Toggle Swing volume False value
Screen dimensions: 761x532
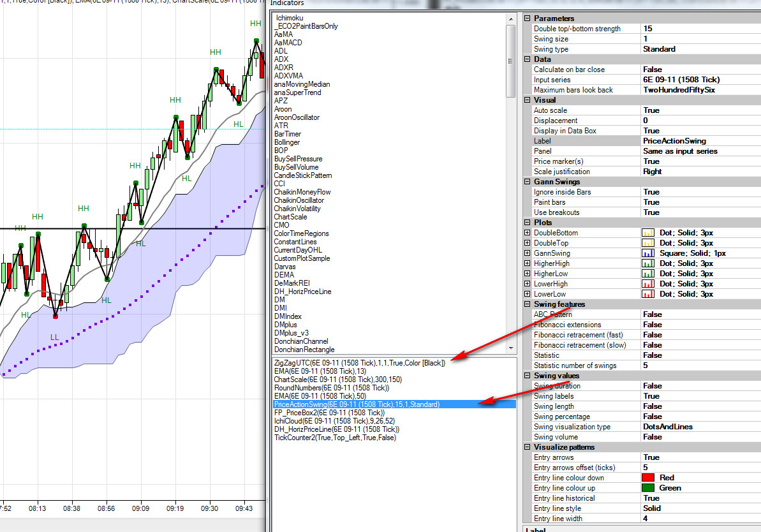pos(701,437)
